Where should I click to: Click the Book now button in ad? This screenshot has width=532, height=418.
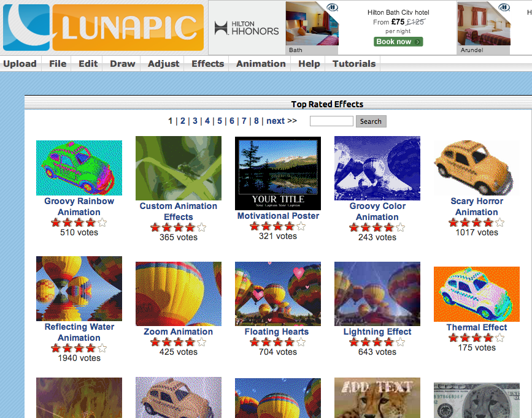tap(398, 42)
